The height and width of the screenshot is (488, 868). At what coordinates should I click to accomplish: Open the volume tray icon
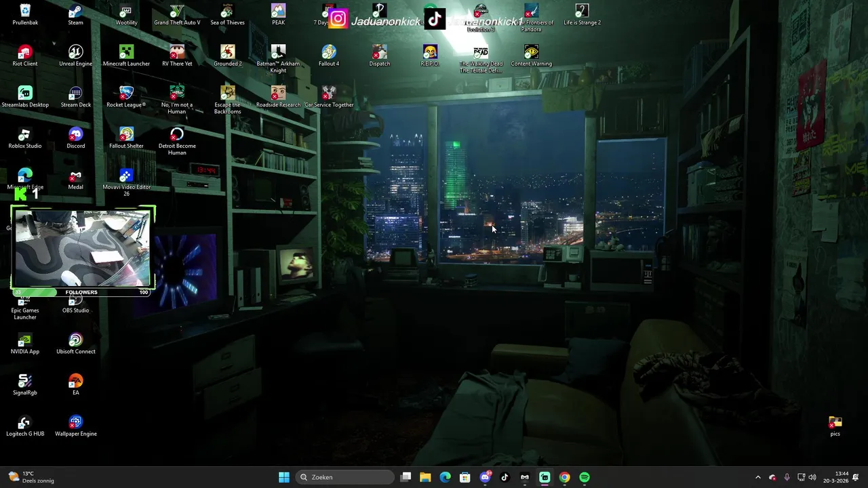pos(812,477)
